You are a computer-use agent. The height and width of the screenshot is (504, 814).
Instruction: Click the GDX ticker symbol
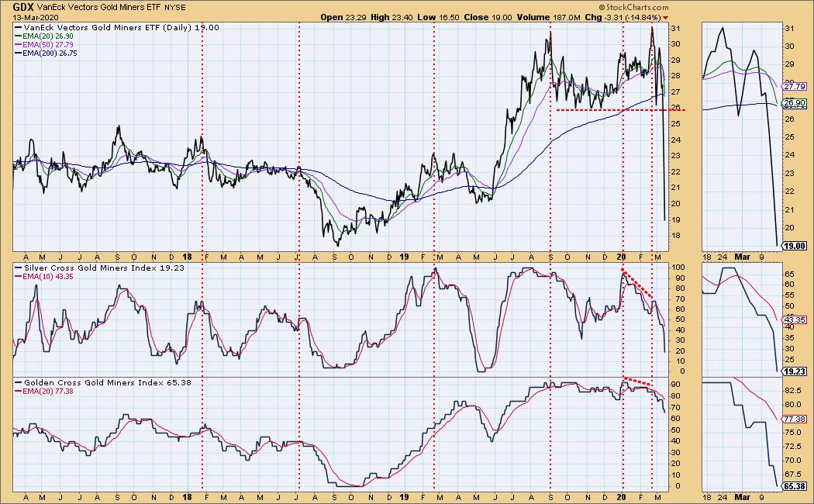[23, 7]
